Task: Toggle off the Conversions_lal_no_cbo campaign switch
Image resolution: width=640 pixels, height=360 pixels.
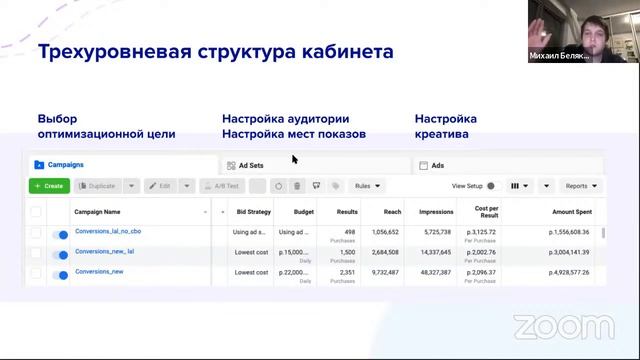Action: (60, 235)
